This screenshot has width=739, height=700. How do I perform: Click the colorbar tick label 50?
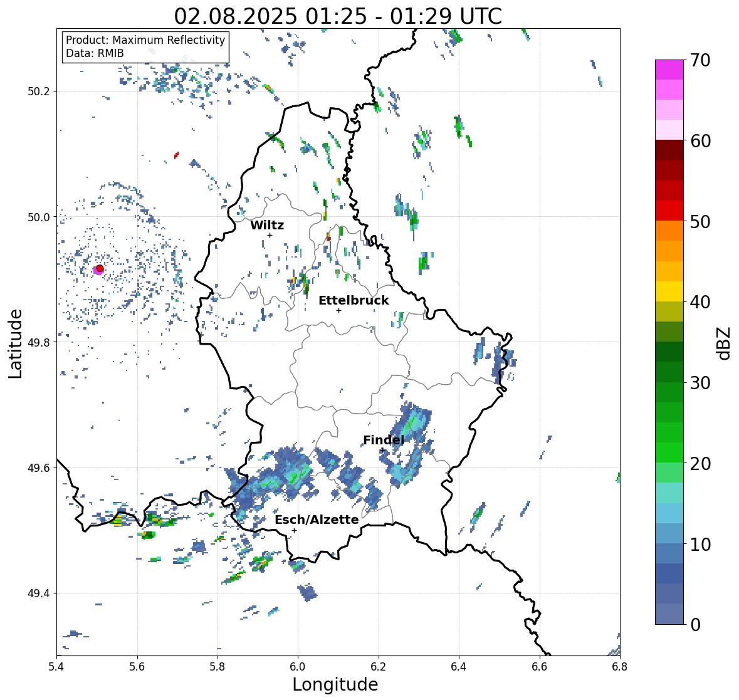pyautogui.click(x=700, y=221)
